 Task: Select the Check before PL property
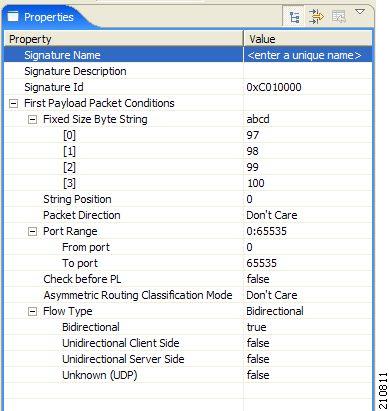point(82,279)
